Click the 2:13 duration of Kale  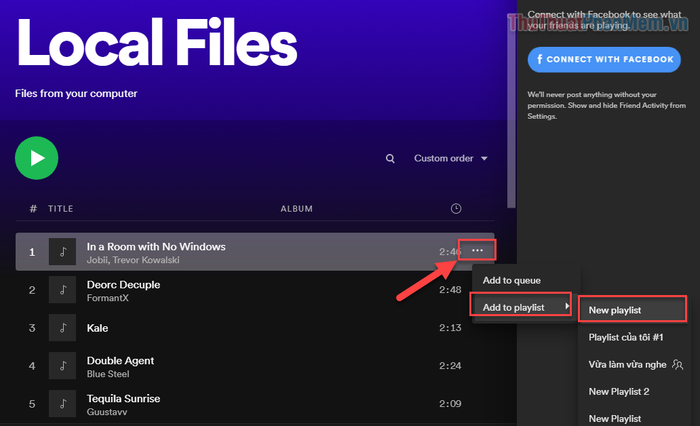click(x=450, y=328)
